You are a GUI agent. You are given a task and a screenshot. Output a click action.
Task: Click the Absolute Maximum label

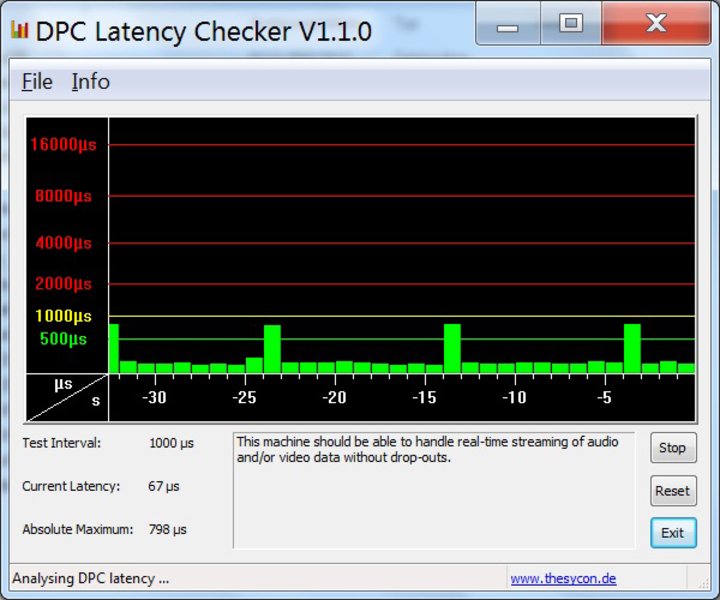click(78, 529)
